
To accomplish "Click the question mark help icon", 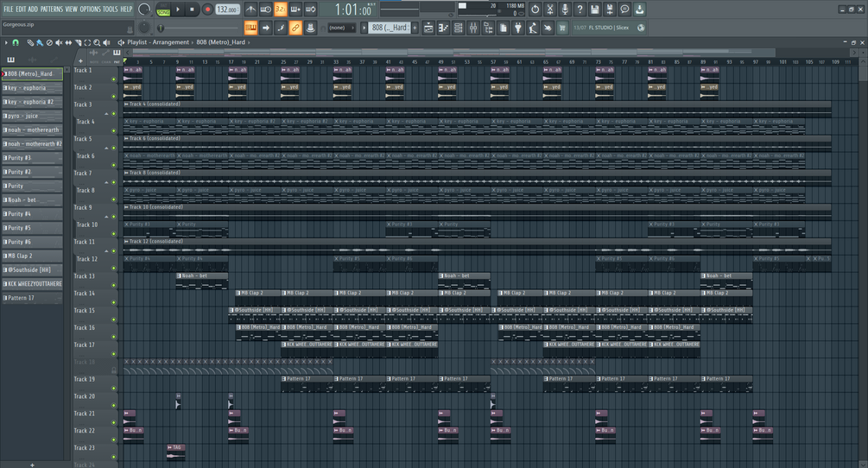I will [580, 9].
